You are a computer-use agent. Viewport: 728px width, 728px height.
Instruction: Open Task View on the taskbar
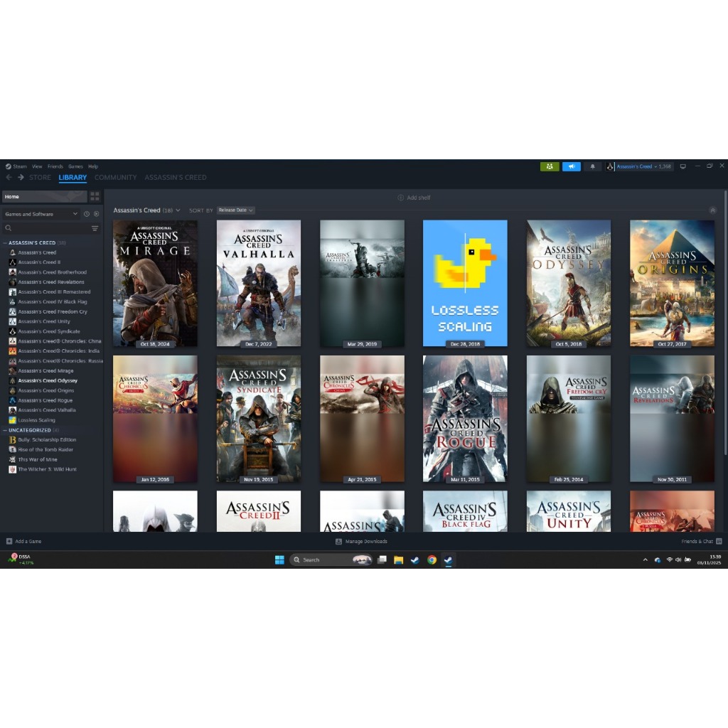(x=382, y=560)
